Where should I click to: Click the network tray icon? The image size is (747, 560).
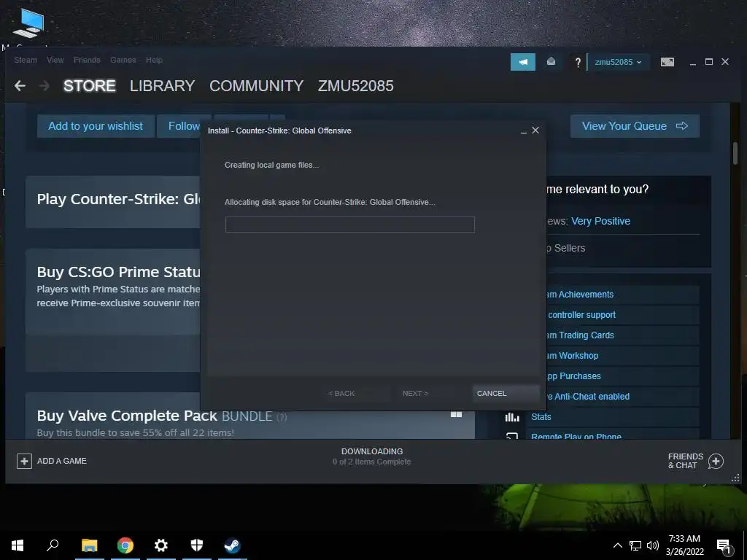[x=635, y=545]
